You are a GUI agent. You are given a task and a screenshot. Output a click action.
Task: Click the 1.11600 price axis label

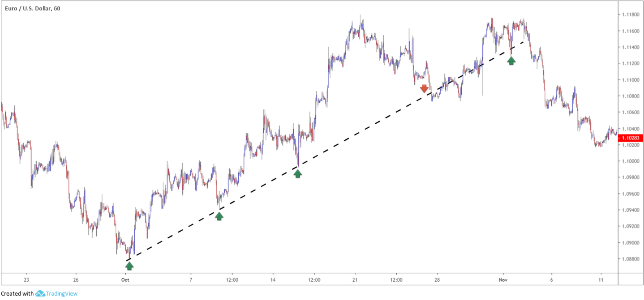pos(631,31)
